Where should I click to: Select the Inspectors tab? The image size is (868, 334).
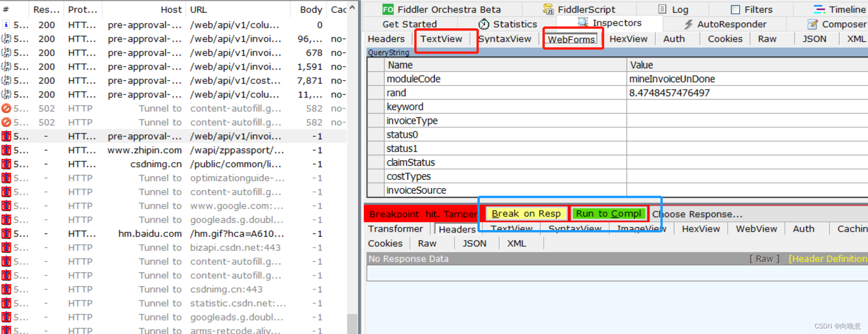coord(609,23)
